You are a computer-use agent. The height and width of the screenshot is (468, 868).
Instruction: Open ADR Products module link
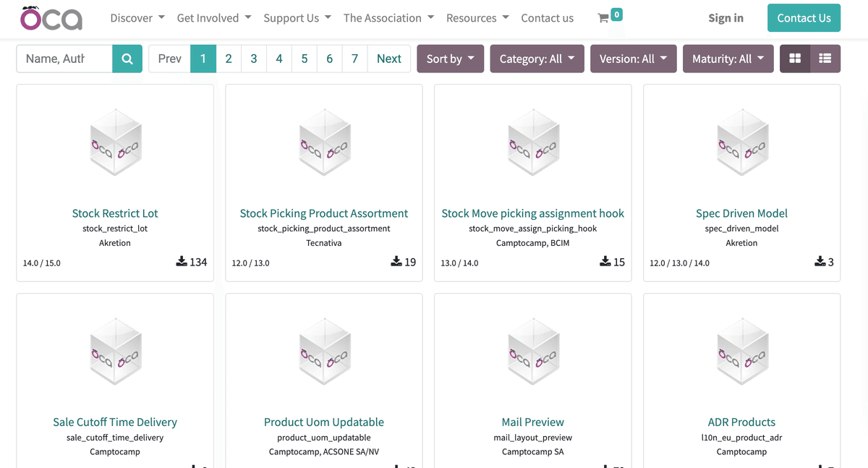click(x=742, y=422)
